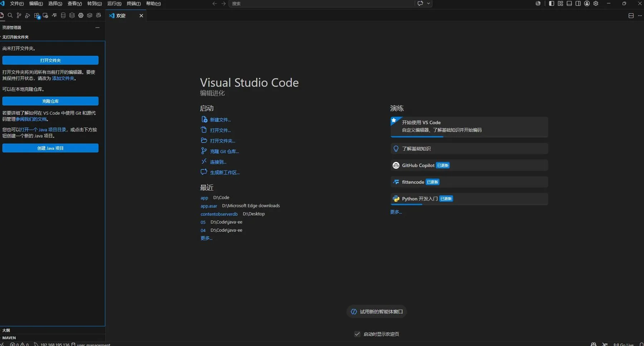The width and height of the screenshot is (644, 346).
Task: Open the Spring Boot dashboard icon
Action: [x=81, y=15]
